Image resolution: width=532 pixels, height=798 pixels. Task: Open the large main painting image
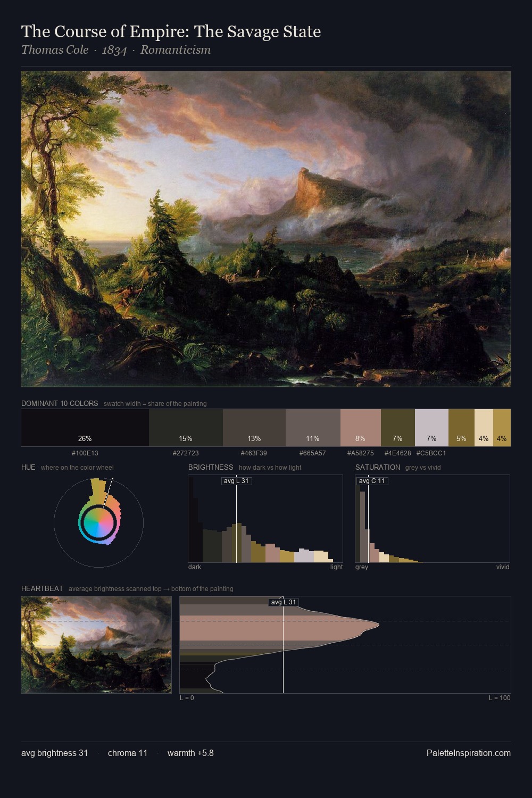(266, 229)
